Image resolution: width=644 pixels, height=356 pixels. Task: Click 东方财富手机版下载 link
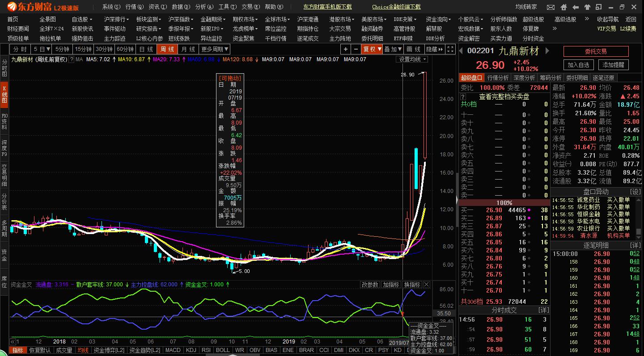coord(327,7)
